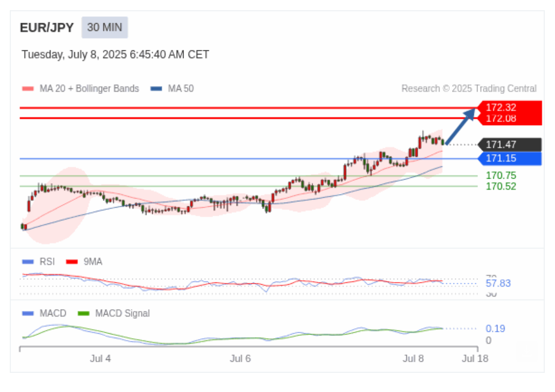Click the blue MACD legend swatch
The width and height of the screenshot is (555, 392).
28,313
